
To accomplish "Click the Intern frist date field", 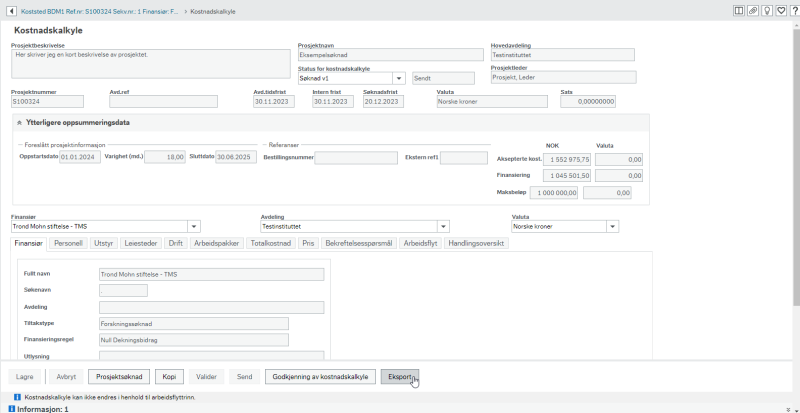I will [333, 102].
